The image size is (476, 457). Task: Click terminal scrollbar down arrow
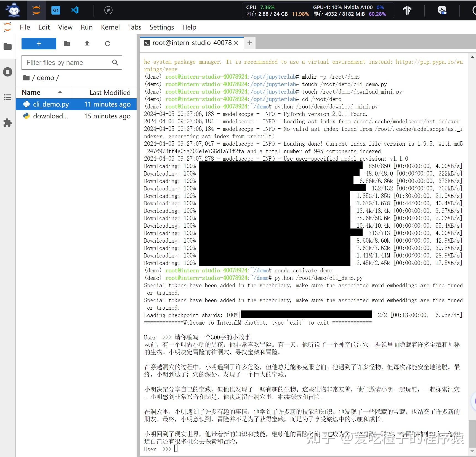[472, 451]
